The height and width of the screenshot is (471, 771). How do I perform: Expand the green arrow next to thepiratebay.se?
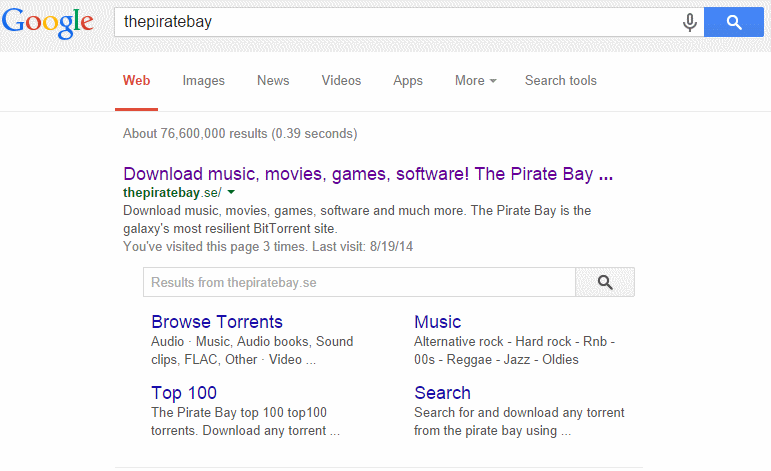pos(231,192)
